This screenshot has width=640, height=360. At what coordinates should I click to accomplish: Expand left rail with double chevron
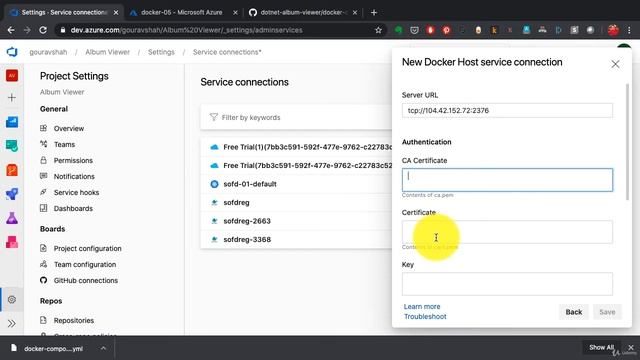(12, 324)
